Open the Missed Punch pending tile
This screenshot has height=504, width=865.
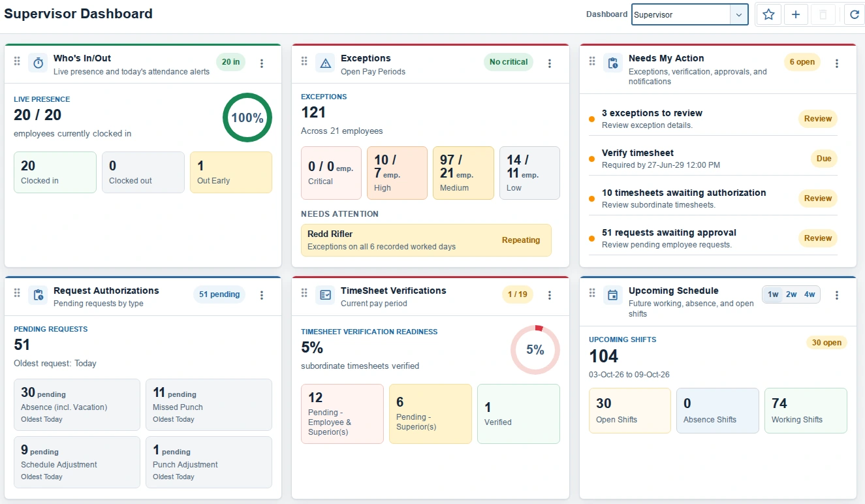(x=209, y=405)
